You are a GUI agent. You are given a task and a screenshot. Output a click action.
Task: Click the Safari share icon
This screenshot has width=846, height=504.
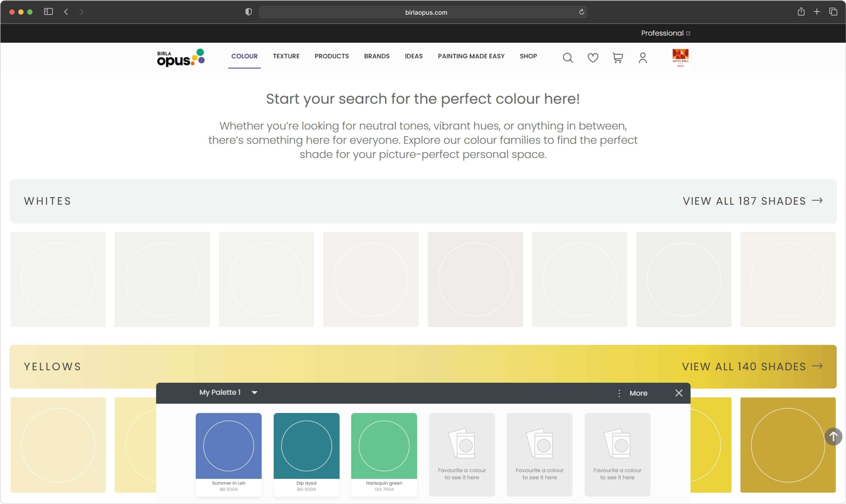coord(801,12)
